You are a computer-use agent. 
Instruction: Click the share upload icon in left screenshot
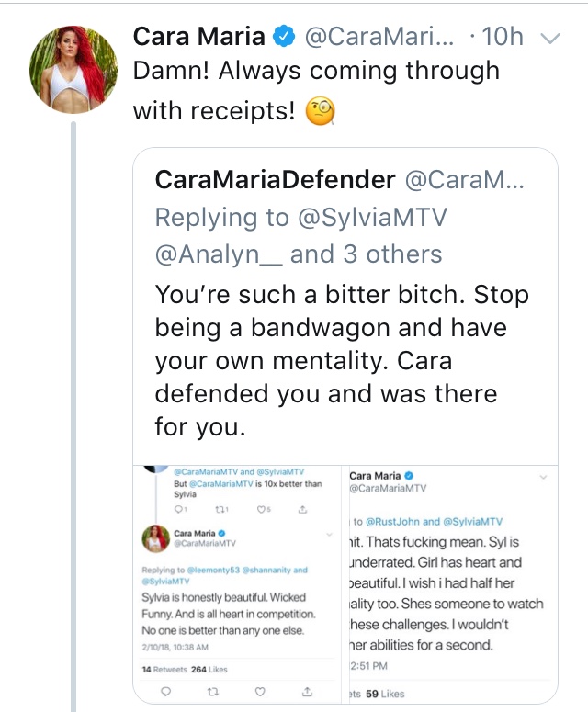click(x=308, y=692)
